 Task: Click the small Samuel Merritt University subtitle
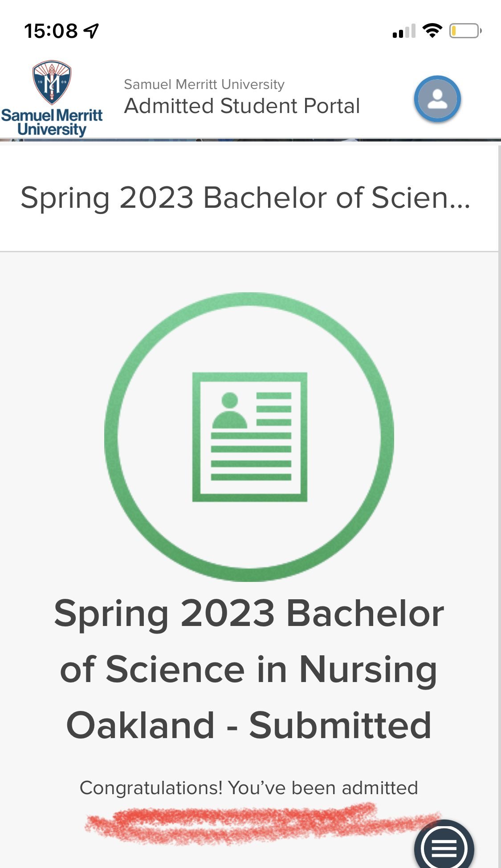pyautogui.click(x=204, y=84)
